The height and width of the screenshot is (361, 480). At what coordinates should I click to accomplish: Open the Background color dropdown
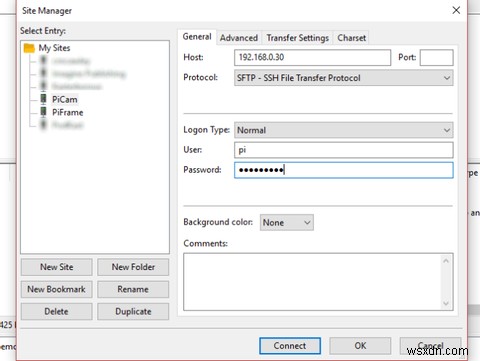click(x=287, y=223)
